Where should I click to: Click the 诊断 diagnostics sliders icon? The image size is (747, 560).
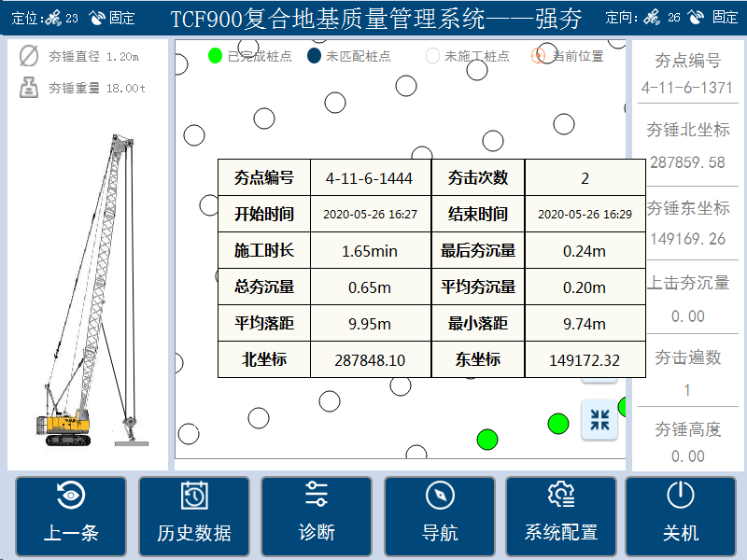coord(317,493)
